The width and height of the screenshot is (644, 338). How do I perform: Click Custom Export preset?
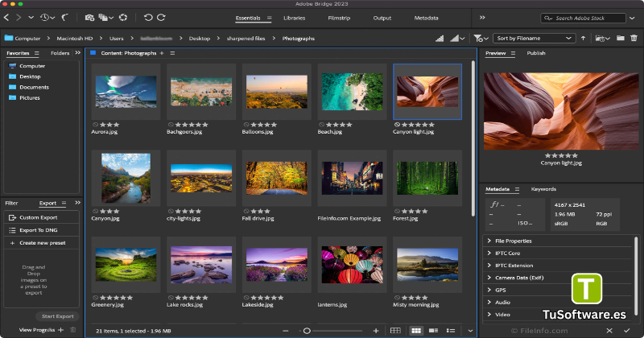point(41,217)
